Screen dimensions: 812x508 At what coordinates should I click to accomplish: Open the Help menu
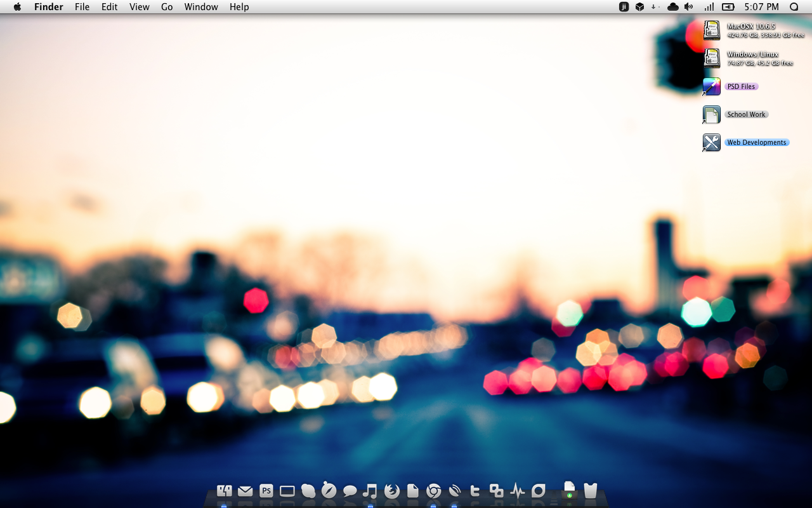coord(239,7)
